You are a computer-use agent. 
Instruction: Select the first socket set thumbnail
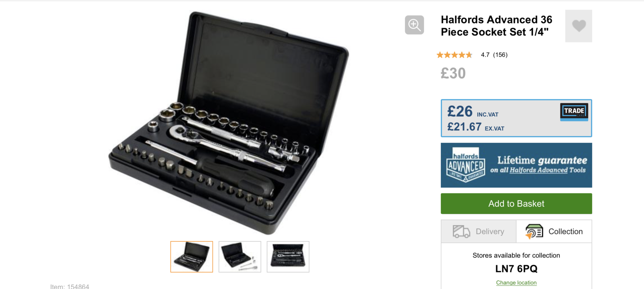point(192,257)
